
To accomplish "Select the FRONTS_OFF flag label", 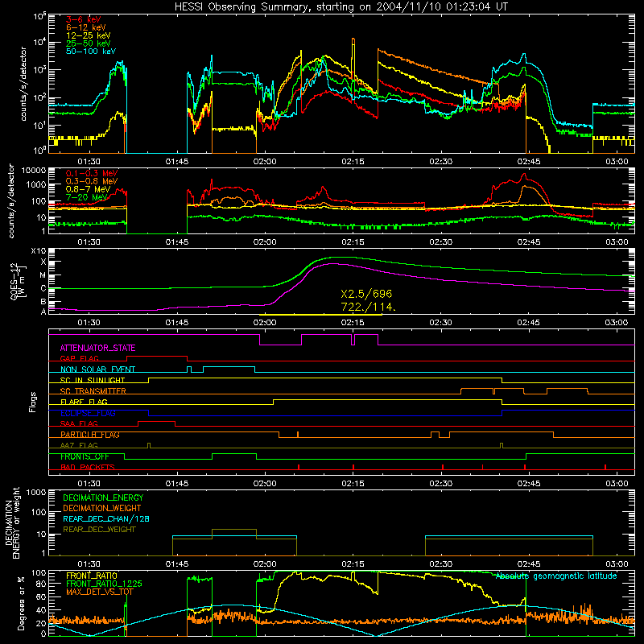I will [x=85, y=456].
